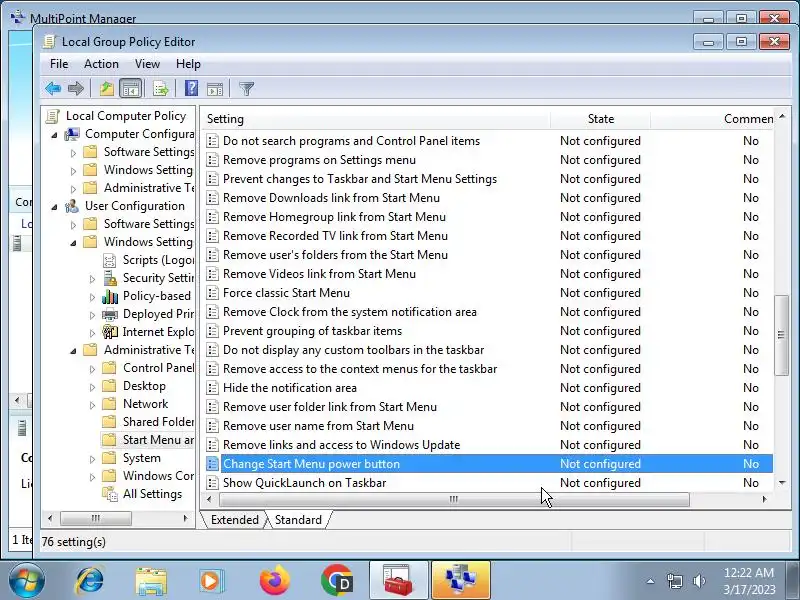Open the Help menu
The height and width of the screenshot is (600, 800).
[x=188, y=64]
